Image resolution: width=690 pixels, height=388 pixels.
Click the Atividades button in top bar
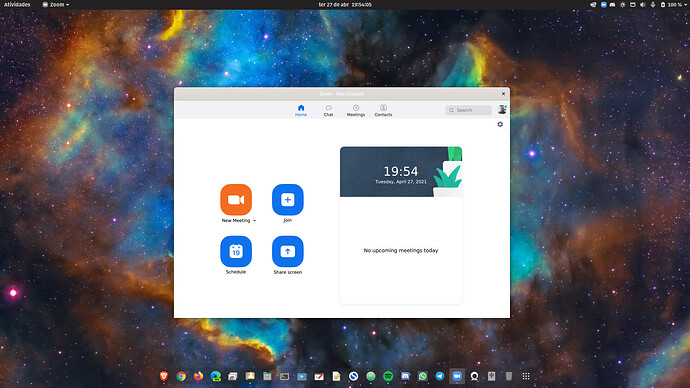click(x=17, y=4)
